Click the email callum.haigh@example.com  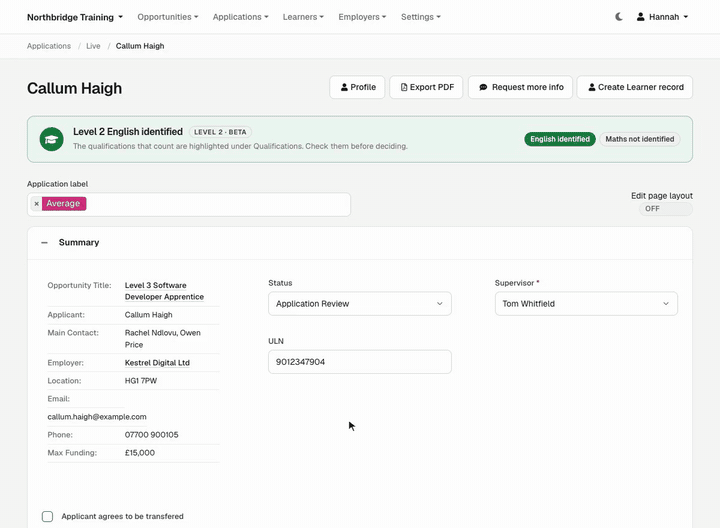[x=97, y=417]
